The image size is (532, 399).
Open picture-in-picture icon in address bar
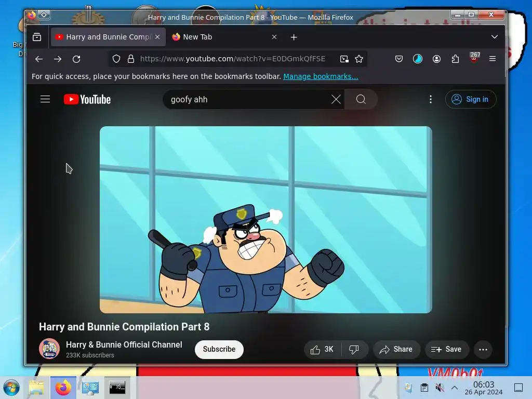(x=344, y=59)
